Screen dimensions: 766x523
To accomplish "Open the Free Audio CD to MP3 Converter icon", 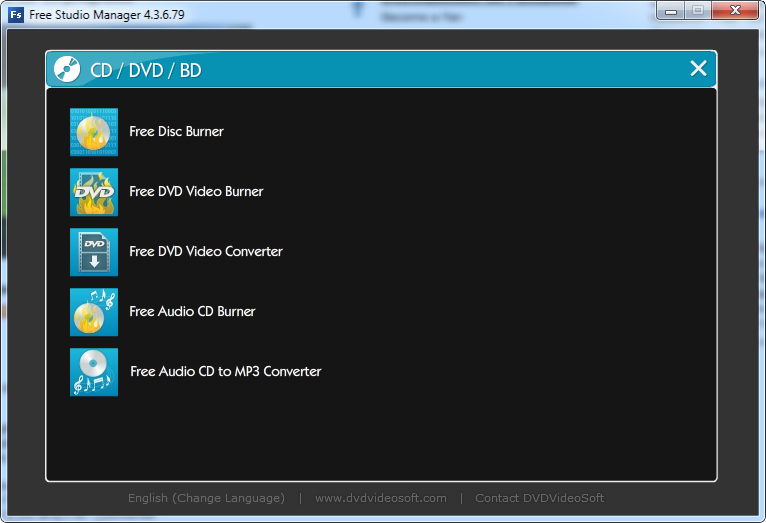I will pos(94,372).
